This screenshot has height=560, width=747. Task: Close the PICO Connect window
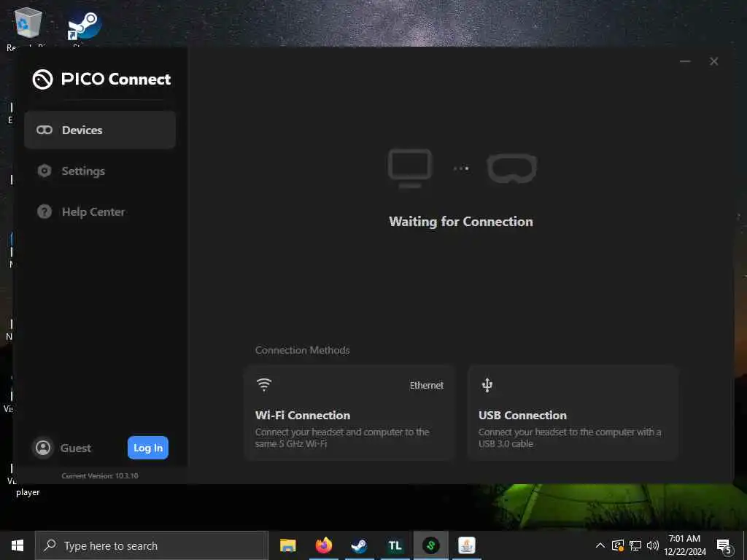pos(713,61)
